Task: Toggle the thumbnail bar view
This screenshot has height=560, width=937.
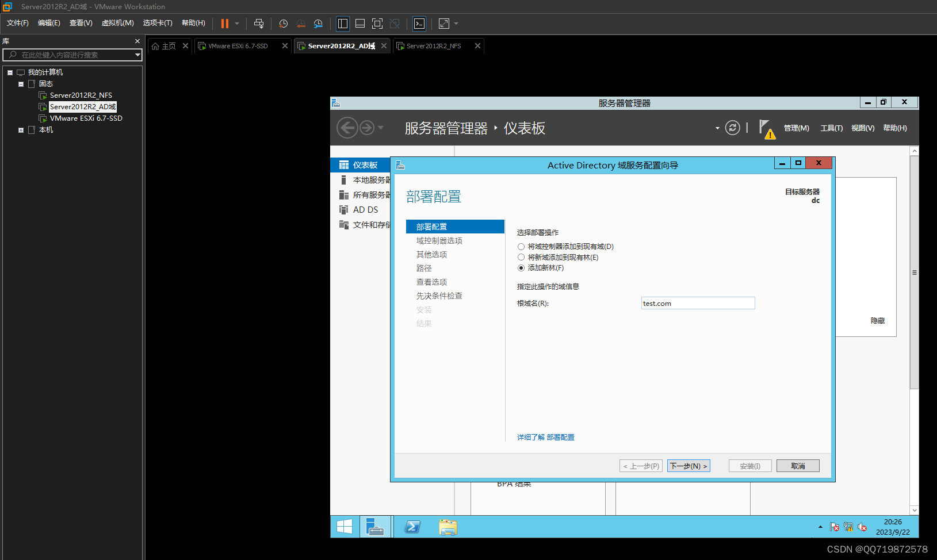Action: pos(360,24)
